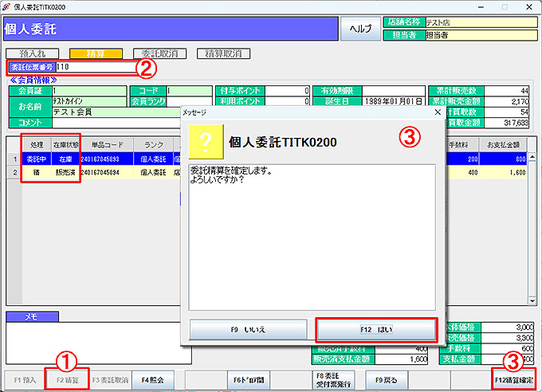Click the table scrollbar up arrow

coord(532,156)
